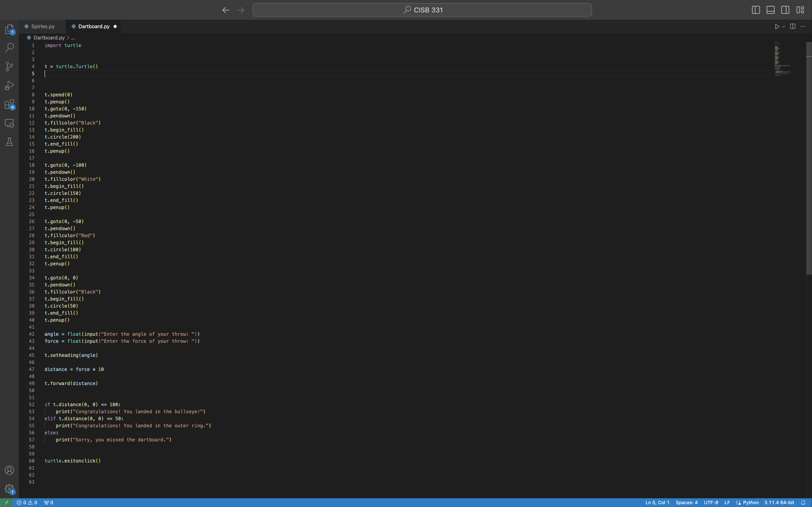Expand the run button dropdown arrow
Image resolution: width=812 pixels, height=507 pixels.
[784, 26]
